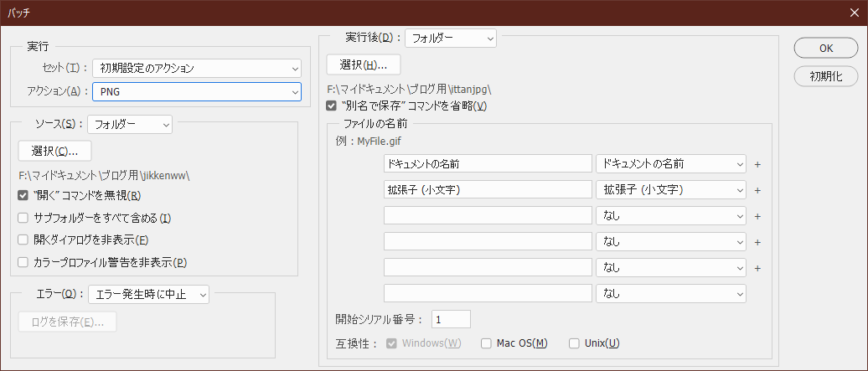Click the 開始シリアル番号 field

[451, 320]
